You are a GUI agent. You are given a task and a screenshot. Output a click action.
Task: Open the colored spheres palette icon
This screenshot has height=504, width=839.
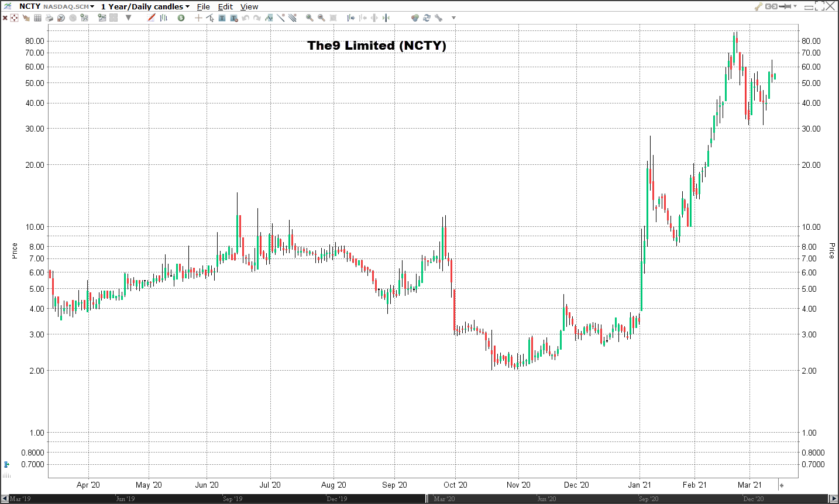click(415, 18)
